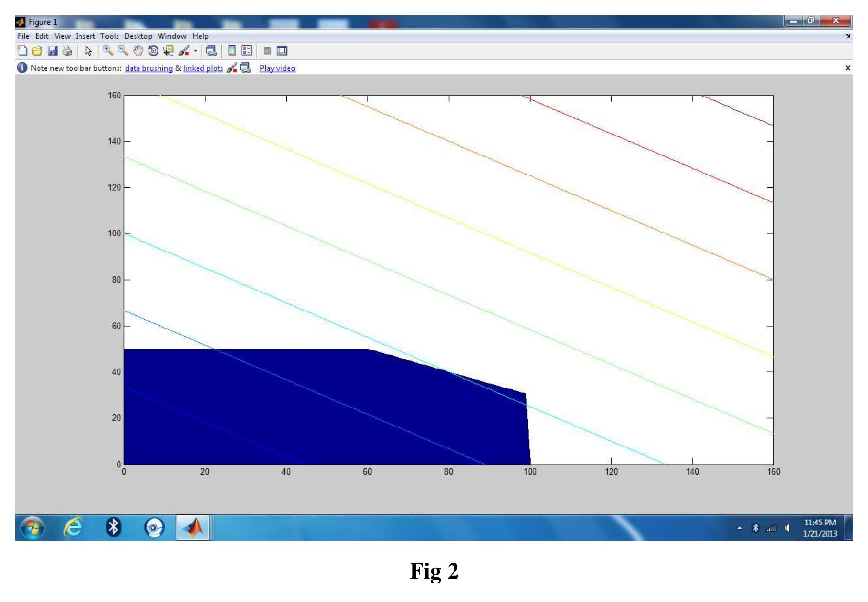Screen dimensions: 868x602
Task: Click the speaker volume tray icon
Action: 787,528
